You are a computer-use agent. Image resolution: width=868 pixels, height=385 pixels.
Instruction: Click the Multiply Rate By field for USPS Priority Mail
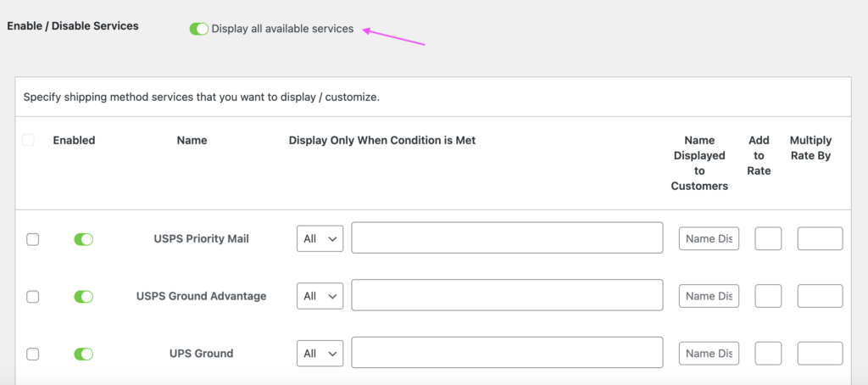coord(820,239)
